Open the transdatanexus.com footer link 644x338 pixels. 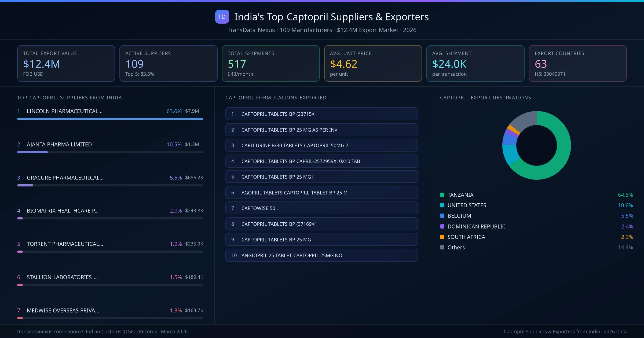(x=39, y=331)
